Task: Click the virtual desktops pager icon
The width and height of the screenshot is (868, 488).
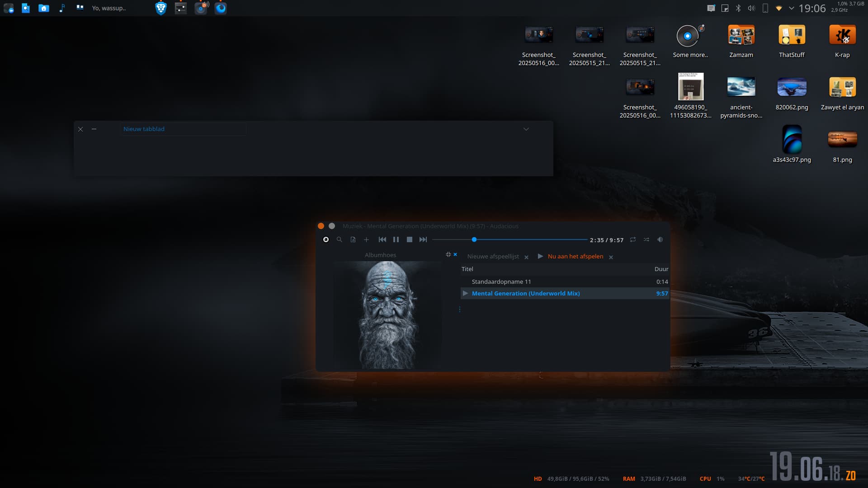Action: [x=80, y=8]
